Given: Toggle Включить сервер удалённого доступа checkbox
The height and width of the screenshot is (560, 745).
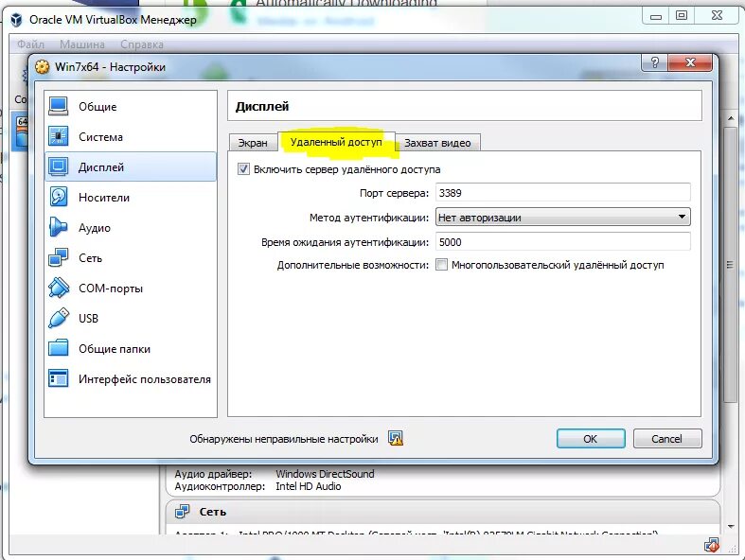Looking at the screenshot, I should point(243,169).
